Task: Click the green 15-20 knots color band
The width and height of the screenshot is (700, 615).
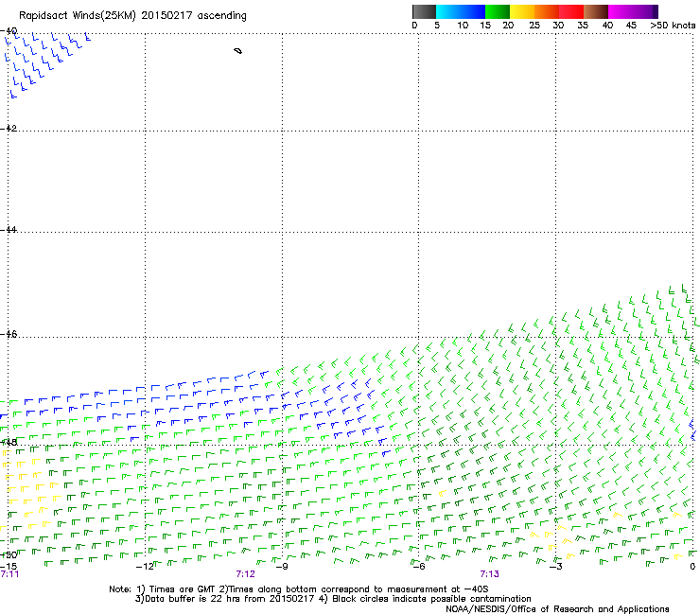Action: [498, 11]
